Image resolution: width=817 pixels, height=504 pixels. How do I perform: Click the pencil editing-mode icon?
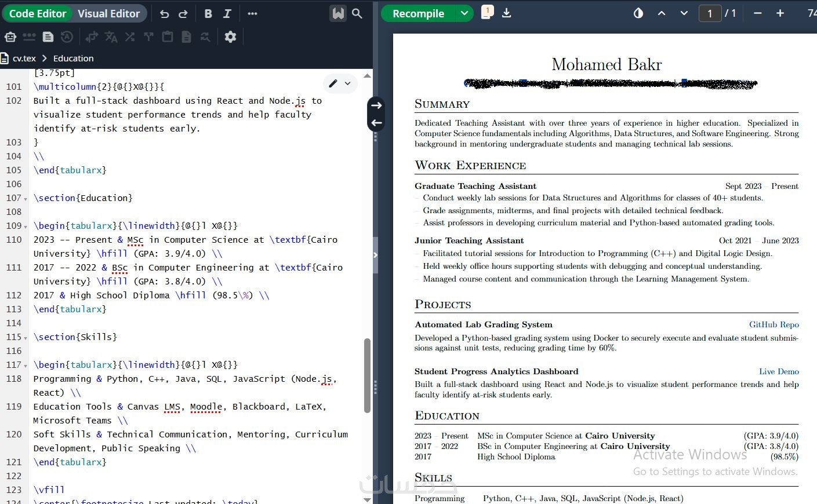click(x=333, y=83)
